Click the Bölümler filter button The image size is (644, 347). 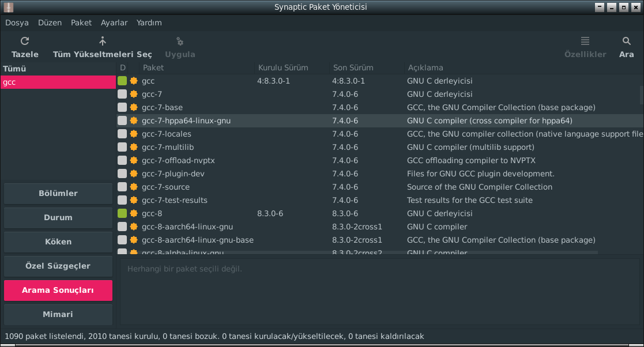58,194
